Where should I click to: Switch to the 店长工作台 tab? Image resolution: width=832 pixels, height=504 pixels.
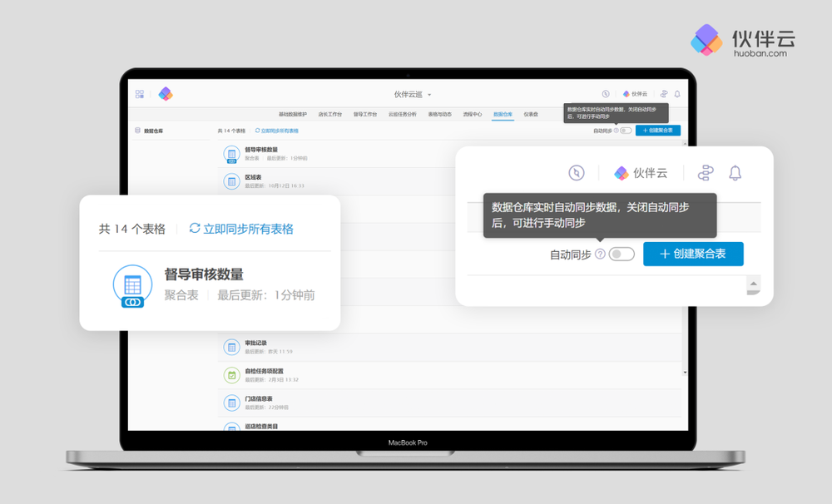[329, 114]
